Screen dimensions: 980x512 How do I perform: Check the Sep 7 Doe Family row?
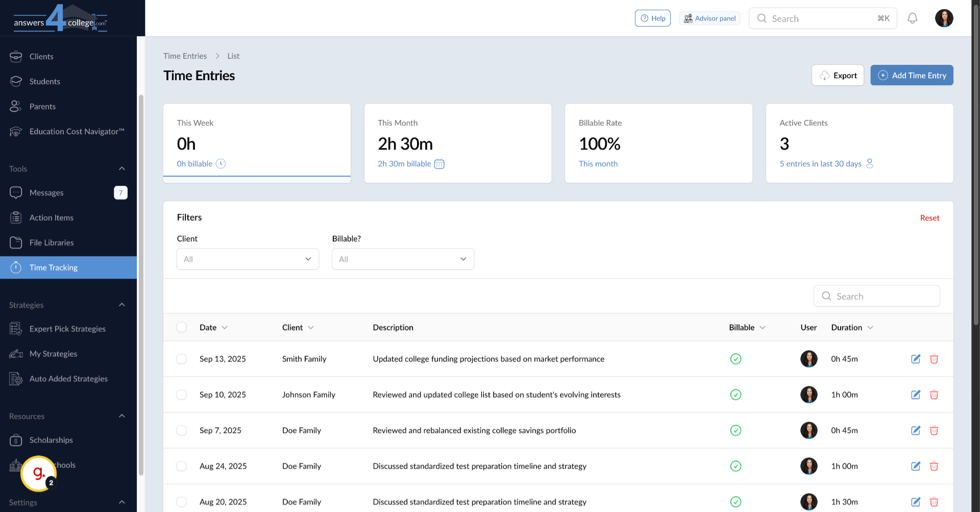coord(181,430)
